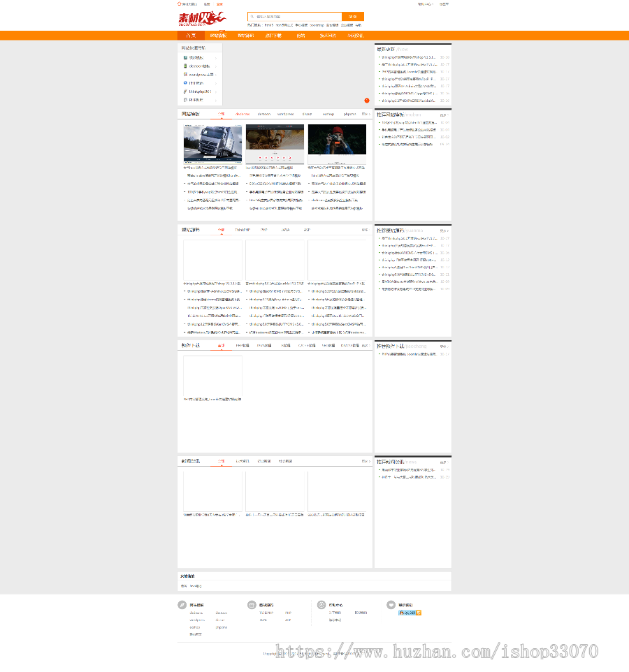The height and width of the screenshot is (672, 629).
Task: Expand the first sidebar category arrow
Action: tap(216, 58)
